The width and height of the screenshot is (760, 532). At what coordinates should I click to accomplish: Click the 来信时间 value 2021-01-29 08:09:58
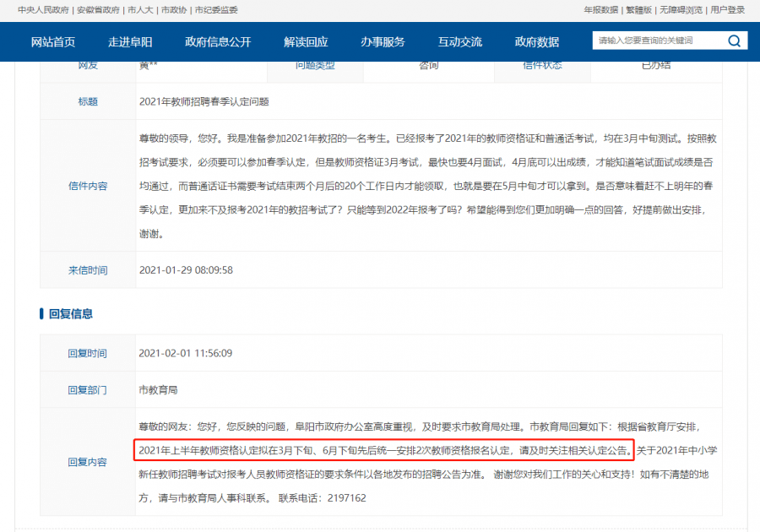coord(186,270)
